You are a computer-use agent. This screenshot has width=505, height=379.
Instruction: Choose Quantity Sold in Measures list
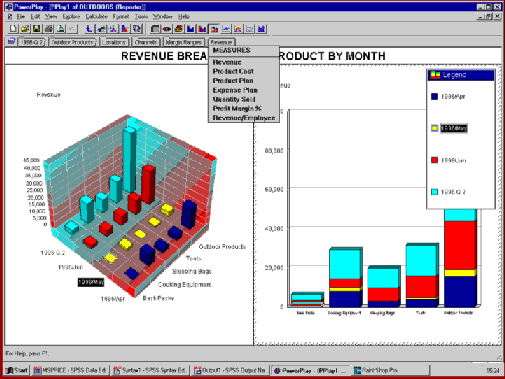[244, 99]
